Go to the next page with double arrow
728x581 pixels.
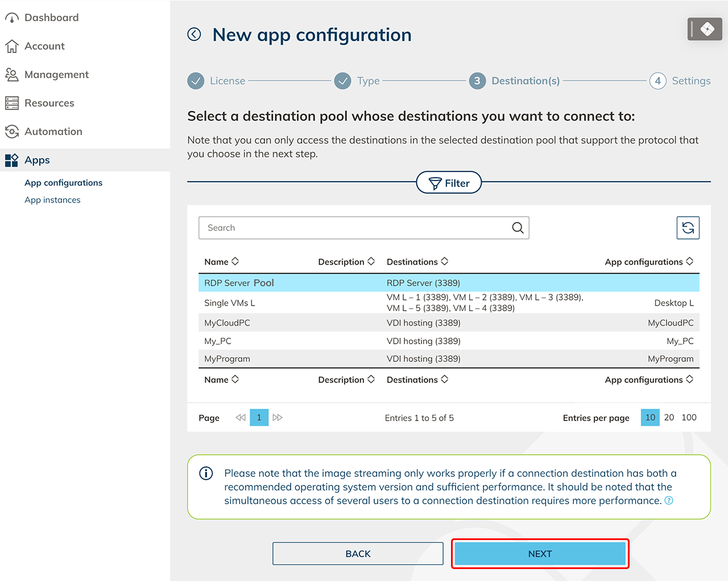[278, 418]
